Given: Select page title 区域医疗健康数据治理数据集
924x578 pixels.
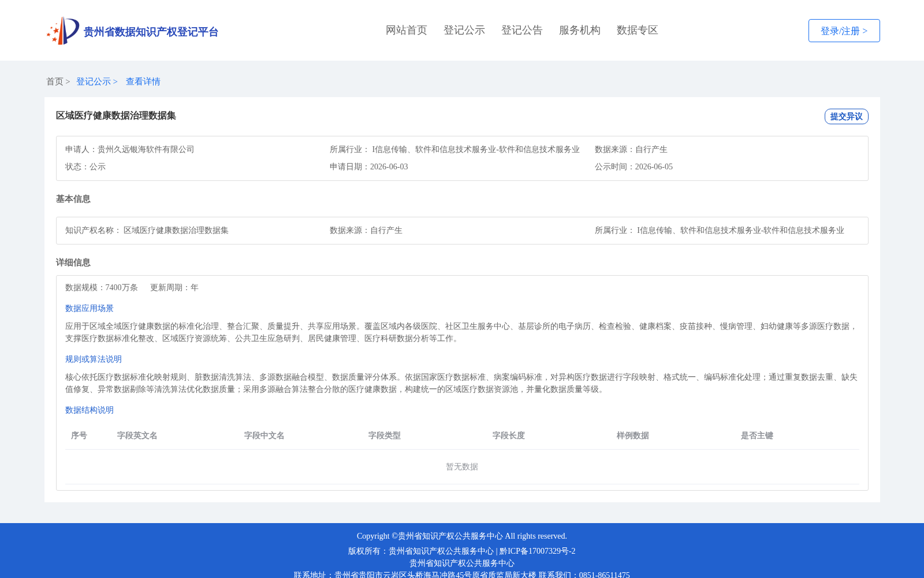Looking at the screenshot, I should pyautogui.click(x=116, y=116).
